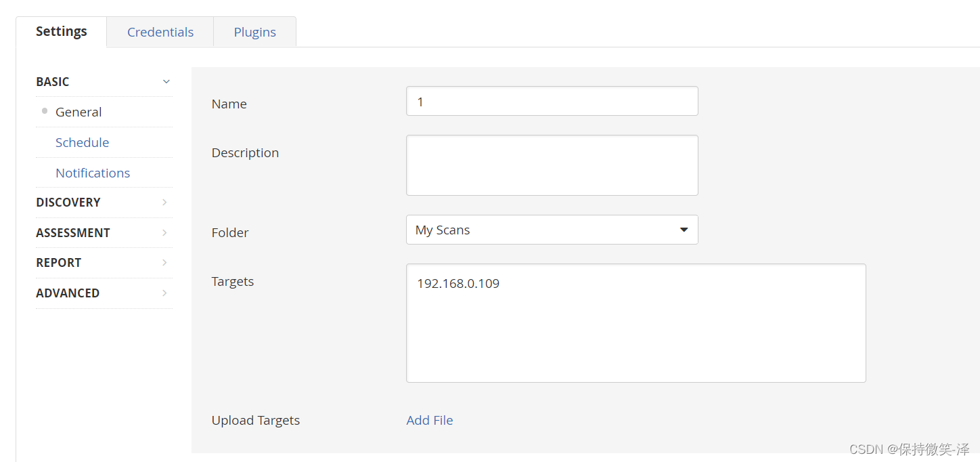This screenshot has width=980, height=462.
Task: Click the Name input field
Action: coord(552,102)
